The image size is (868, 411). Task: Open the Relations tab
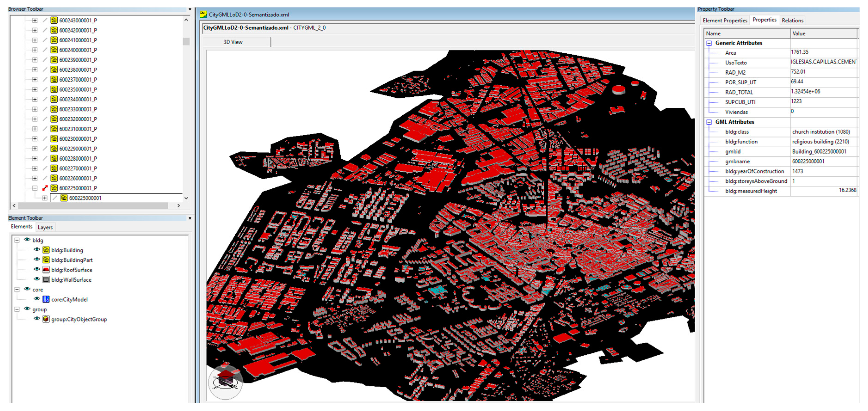tap(792, 21)
